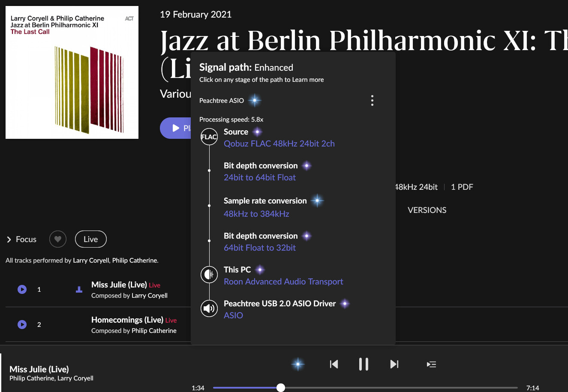Click the star beside the Source label
568x392 pixels.
click(x=257, y=132)
